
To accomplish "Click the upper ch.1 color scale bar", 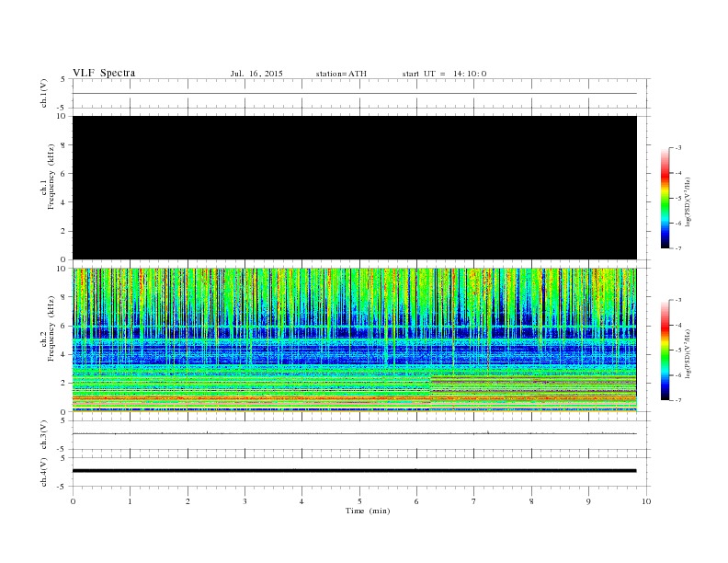I will (x=665, y=199).
